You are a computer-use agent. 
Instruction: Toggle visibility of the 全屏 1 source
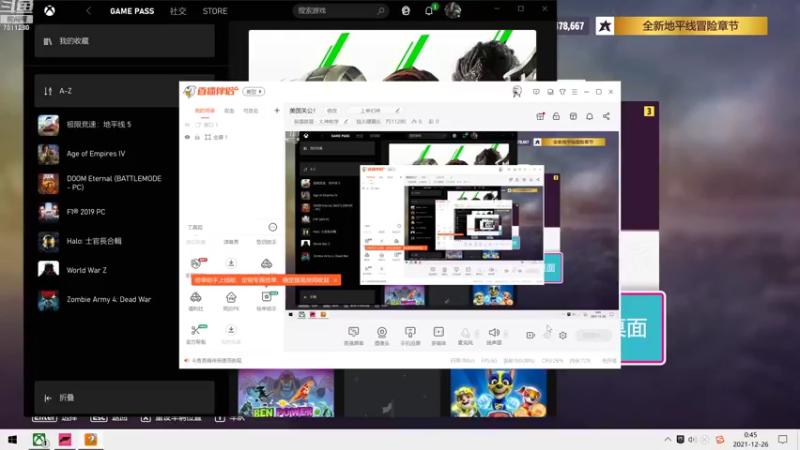click(187, 137)
